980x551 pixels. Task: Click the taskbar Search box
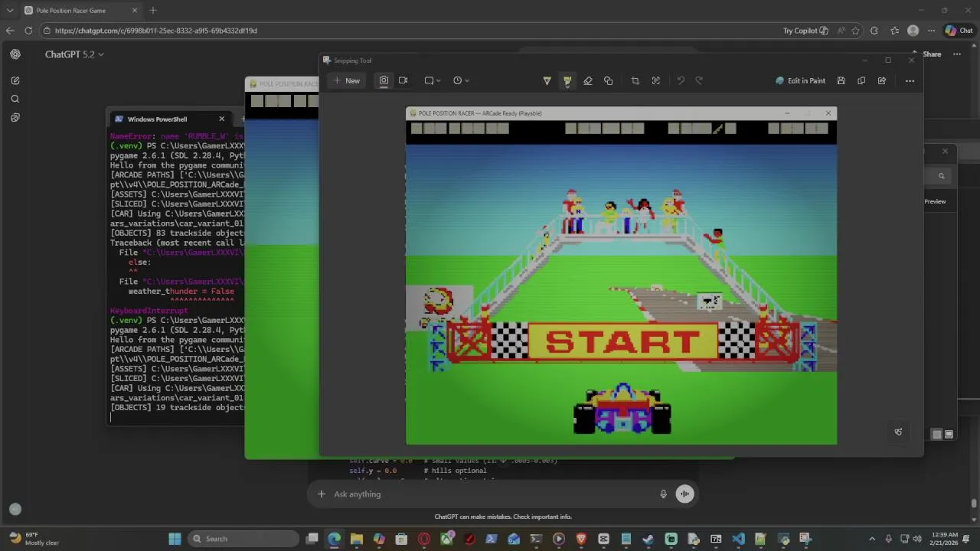pos(243,539)
